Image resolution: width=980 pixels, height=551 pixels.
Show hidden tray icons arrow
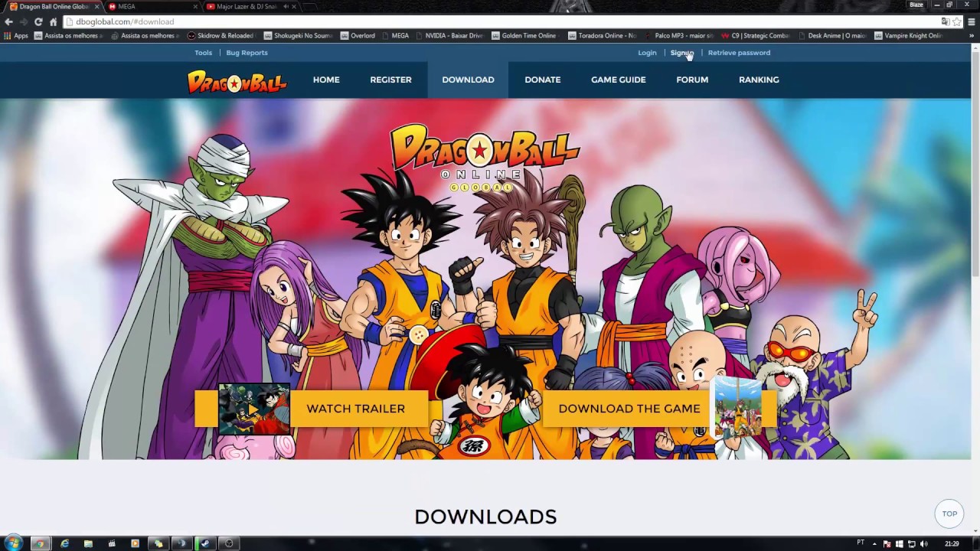pyautogui.click(x=874, y=543)
